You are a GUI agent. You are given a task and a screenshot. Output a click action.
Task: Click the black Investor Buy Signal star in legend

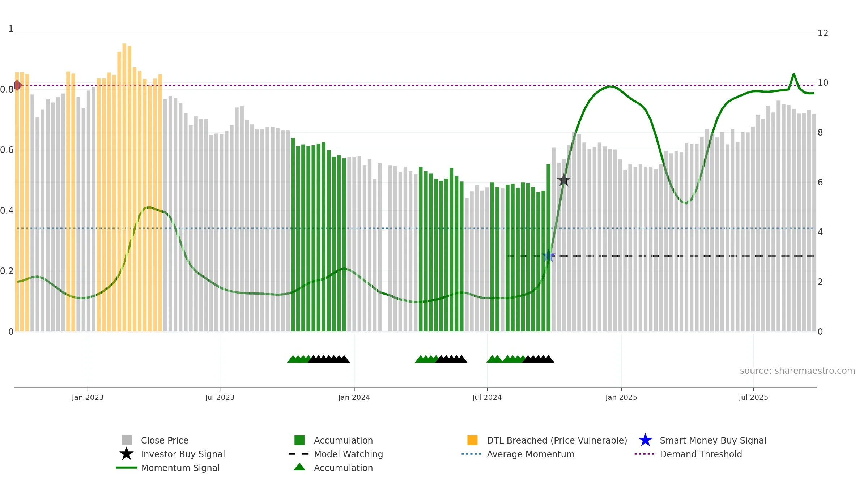tap(127, 454)
